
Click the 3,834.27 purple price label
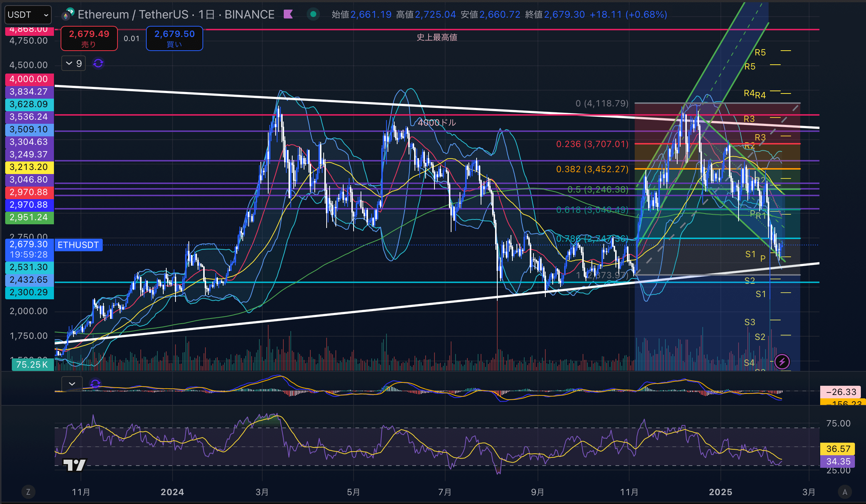pyautogui.click(x=29, y=92)
